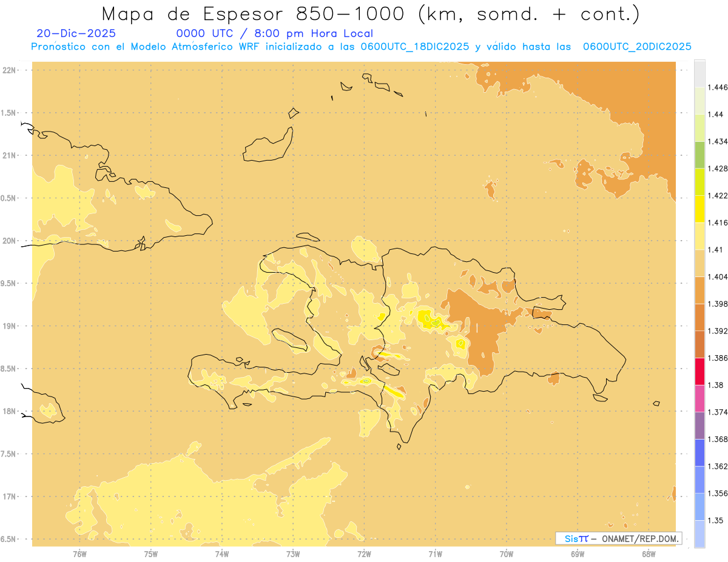Click the legend value 1.416
728x562 pixels.
coord(718,222)
